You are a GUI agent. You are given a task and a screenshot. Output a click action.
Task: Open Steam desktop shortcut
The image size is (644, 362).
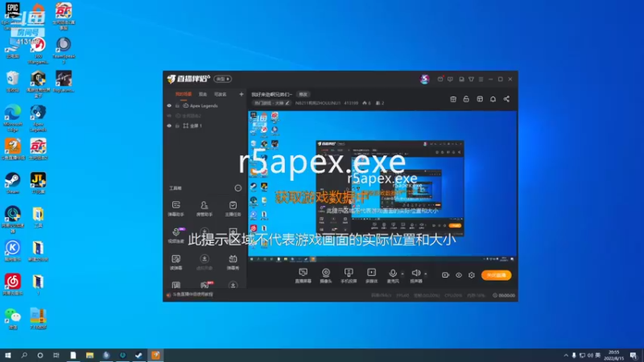(13, 183)
